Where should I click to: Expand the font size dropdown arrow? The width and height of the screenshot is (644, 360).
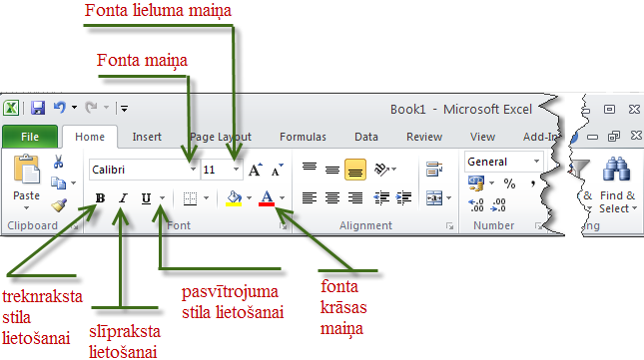tap(237, 170)
